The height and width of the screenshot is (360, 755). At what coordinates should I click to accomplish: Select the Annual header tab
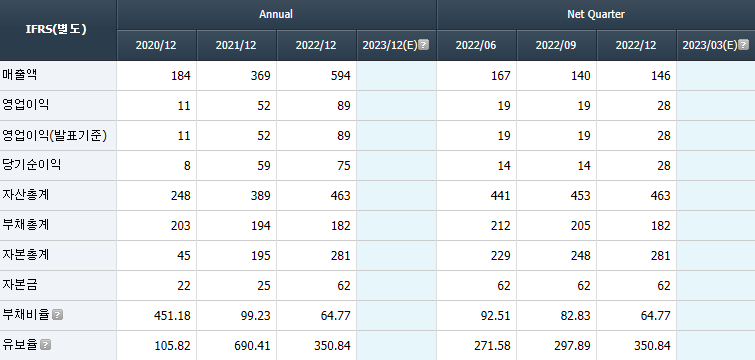click(x=276, y=14)
